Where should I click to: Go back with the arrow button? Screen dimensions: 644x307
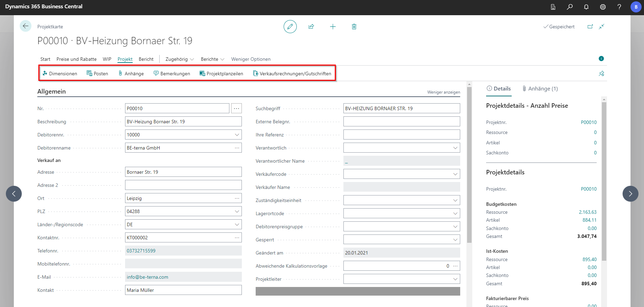(x=26, y=26)
